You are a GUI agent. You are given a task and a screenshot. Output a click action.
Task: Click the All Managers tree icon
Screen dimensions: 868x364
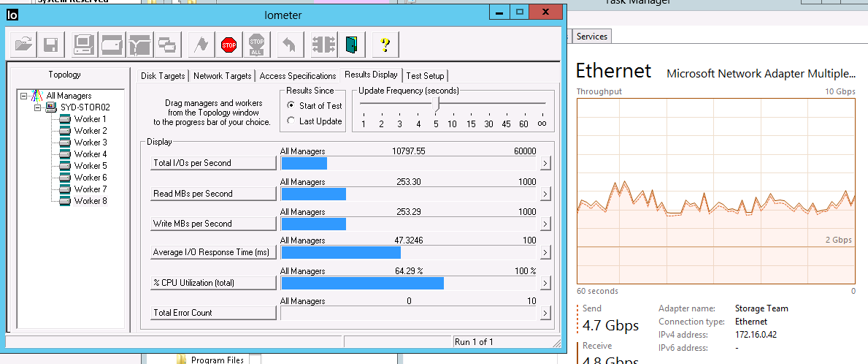37,95
